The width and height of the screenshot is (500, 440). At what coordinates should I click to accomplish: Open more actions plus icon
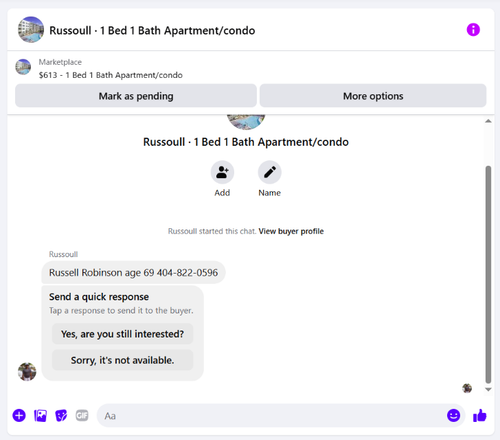click(19, 416)
